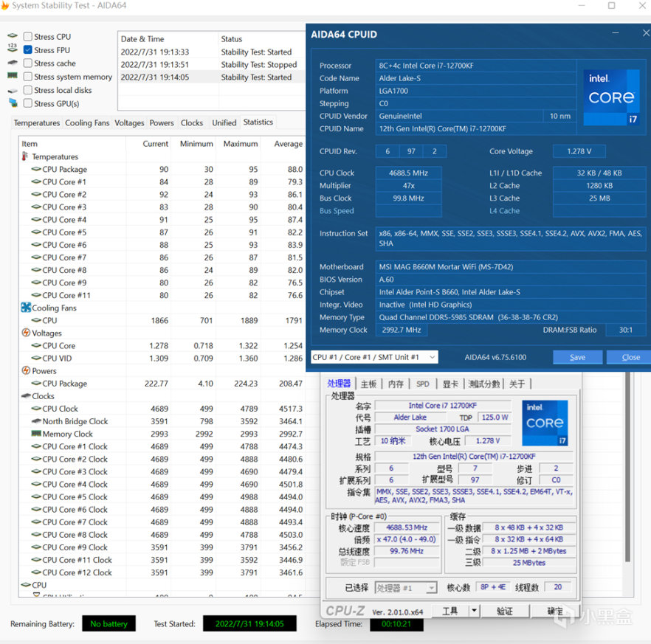Click the Intel Core i7 badge in CPU-Z

pos(545,423)
